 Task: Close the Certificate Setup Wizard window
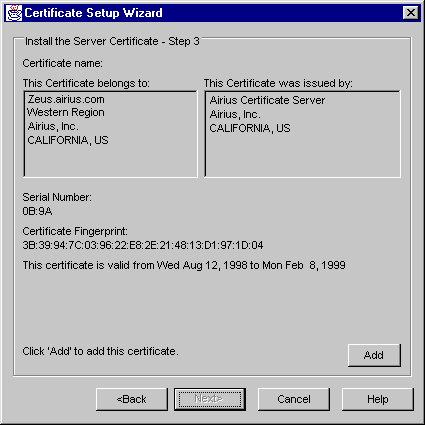[x=411, y=13]
